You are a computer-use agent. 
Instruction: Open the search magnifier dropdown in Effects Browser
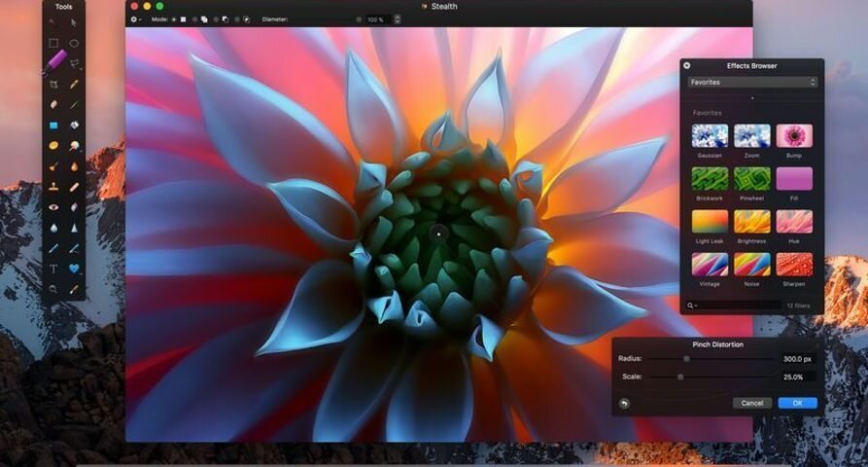(691, 305)
